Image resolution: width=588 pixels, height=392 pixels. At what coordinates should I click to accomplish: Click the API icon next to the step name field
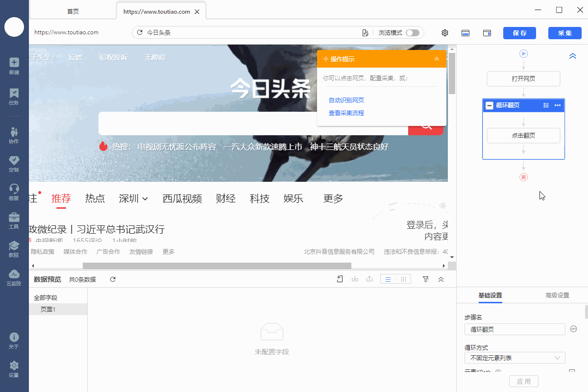coord(573,329)
